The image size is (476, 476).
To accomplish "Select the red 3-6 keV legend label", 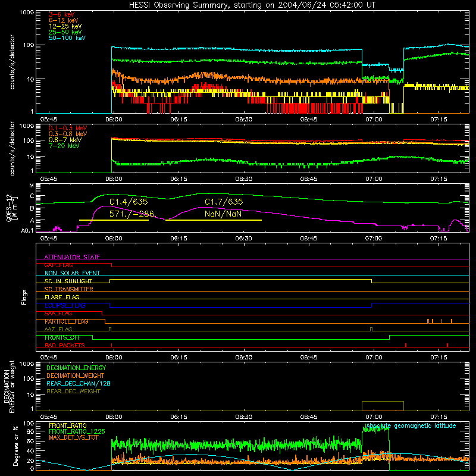I will pos(62,14).
